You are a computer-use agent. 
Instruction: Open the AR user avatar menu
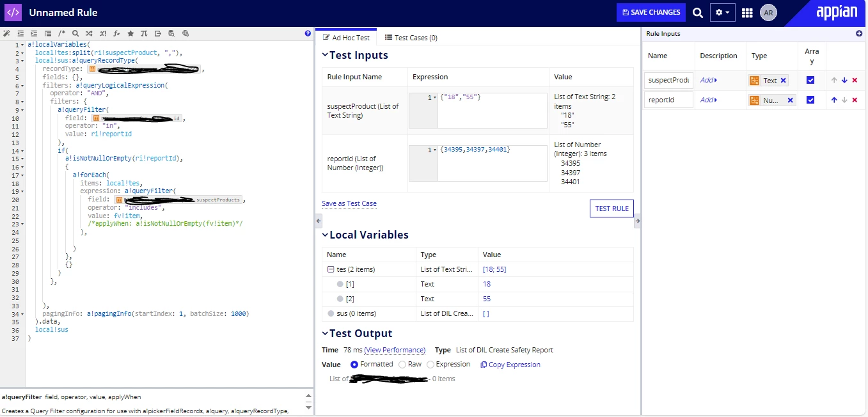[768, 12]
